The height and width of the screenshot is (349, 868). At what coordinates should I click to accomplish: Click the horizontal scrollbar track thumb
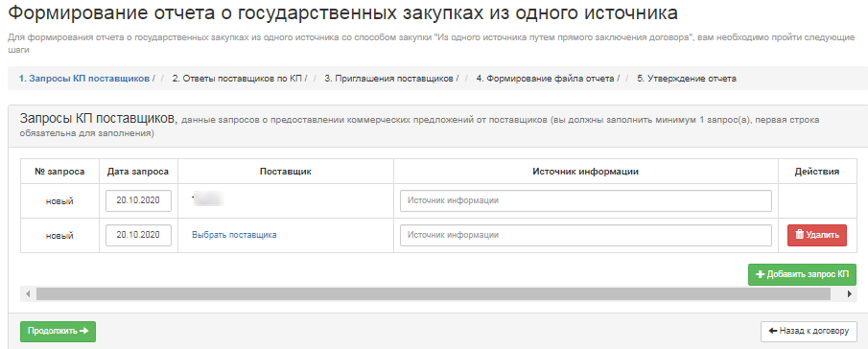pos(434,293)
